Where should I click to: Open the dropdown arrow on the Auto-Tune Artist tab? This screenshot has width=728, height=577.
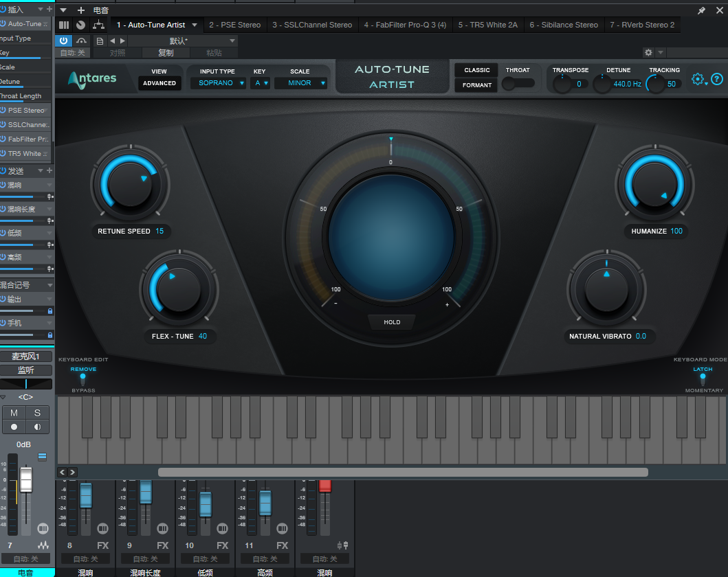point(195,25)
